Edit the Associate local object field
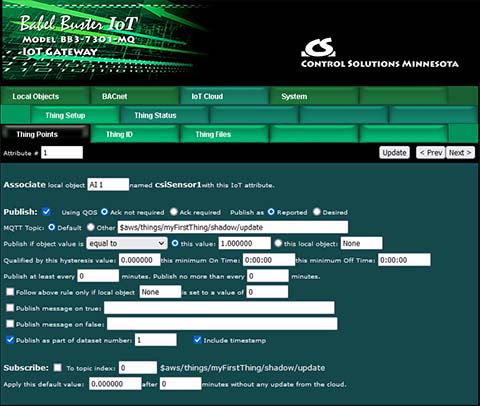This screenshot has width=480, height=406. point(108,184)
